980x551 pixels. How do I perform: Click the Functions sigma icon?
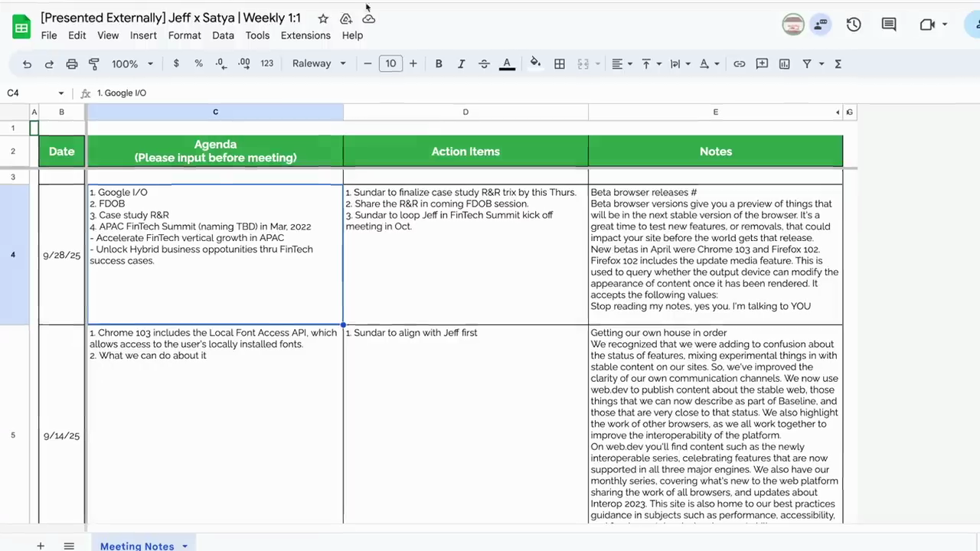838,64
